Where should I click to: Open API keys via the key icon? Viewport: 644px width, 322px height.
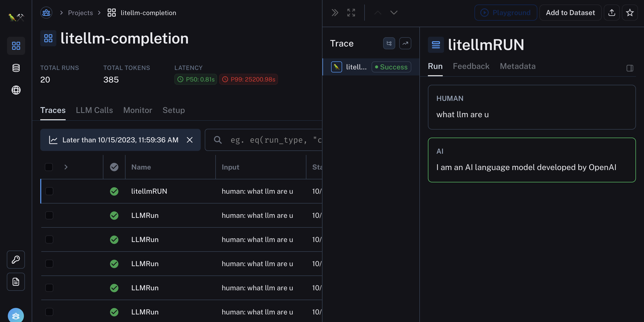(16, 260)
